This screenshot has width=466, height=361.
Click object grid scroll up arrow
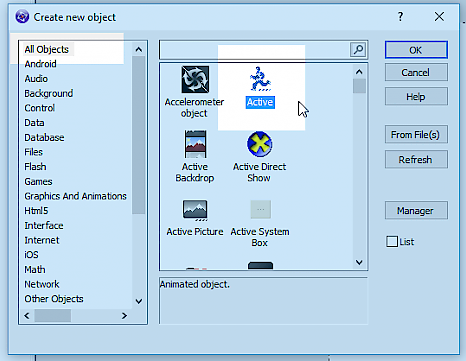pos(359,72)
